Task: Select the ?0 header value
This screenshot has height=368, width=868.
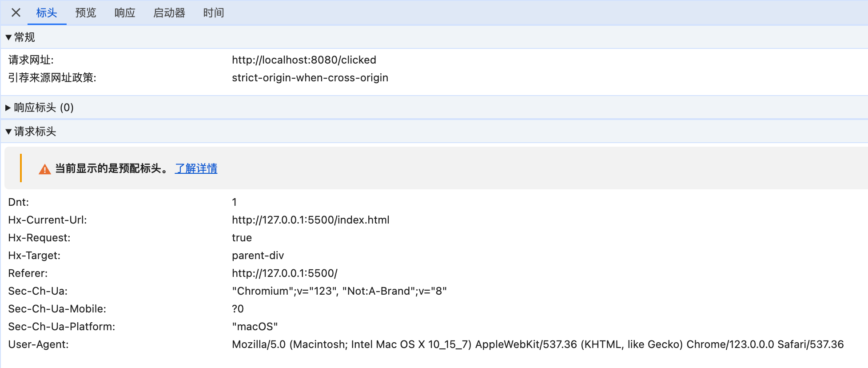Action: pyautogui.click(x=238, y=309)
